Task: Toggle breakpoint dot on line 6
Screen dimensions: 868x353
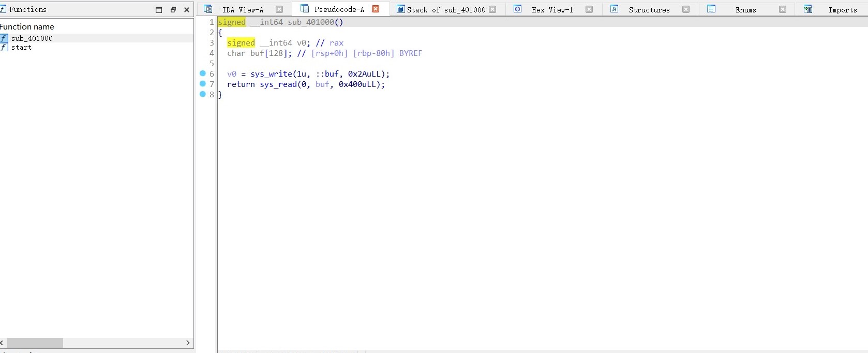Action: coord(203,73)
